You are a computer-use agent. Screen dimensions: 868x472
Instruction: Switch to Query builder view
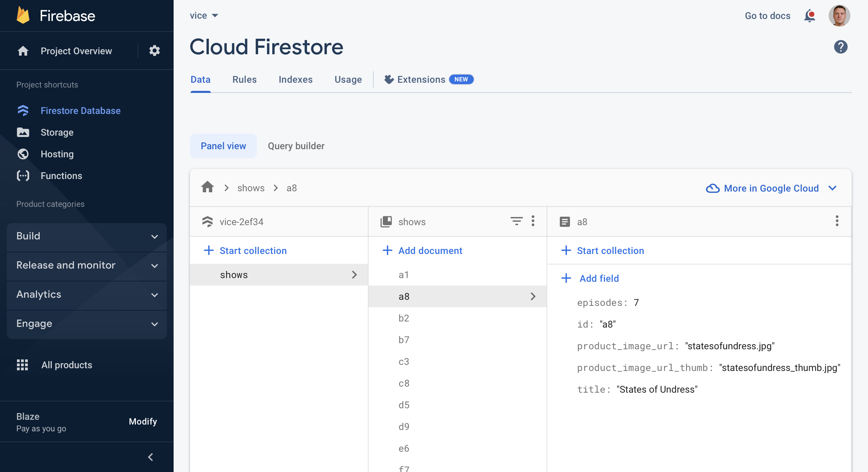296,146
